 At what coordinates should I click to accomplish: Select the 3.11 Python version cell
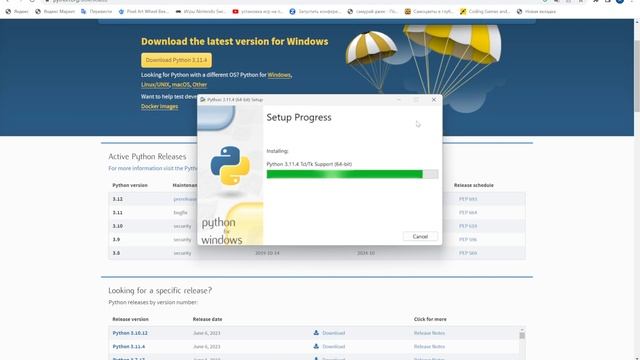click(118, 212)
